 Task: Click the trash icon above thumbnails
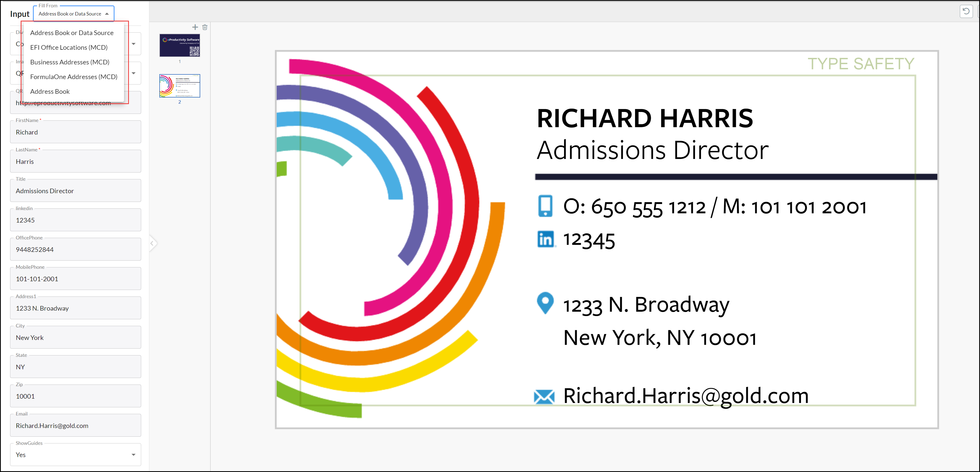click(205, 27)
